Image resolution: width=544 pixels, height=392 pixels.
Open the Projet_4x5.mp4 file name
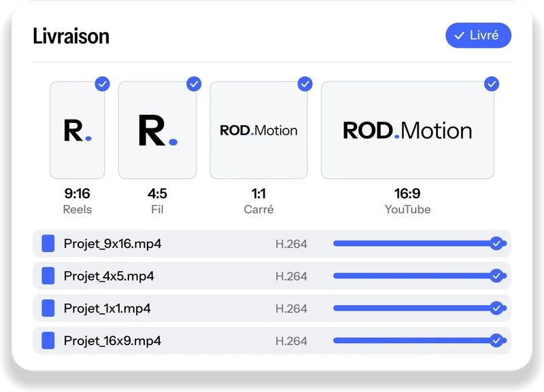click(109, 277)
